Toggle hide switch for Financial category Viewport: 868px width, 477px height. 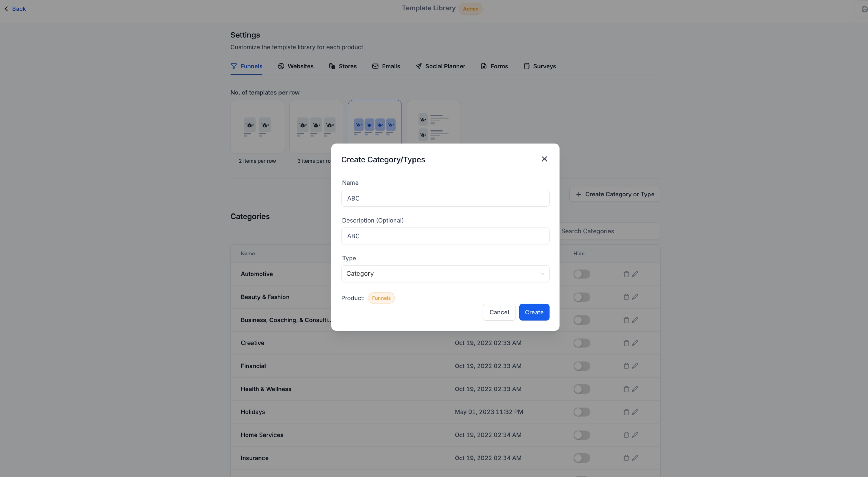[581, 366]
